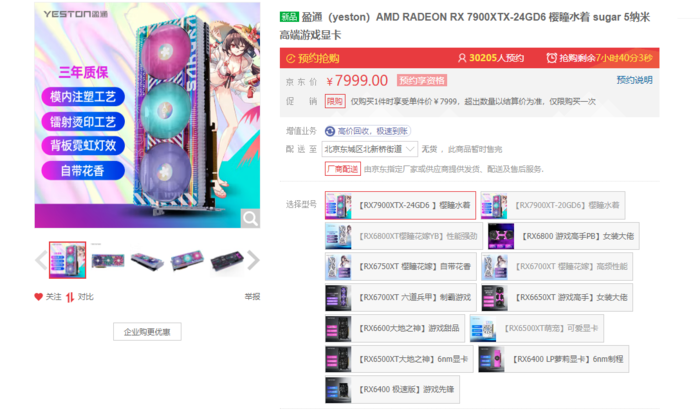
Task: Choose the RX6400 极速版 游戏先锋 option
Action: tap(392, 389)
